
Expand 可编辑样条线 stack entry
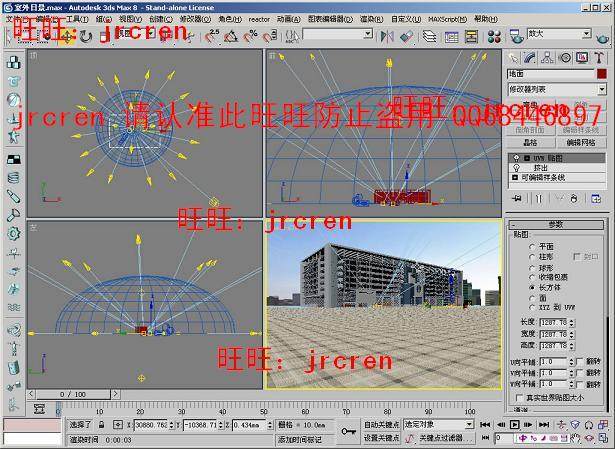pyautogui.click(x=515, y=178)
